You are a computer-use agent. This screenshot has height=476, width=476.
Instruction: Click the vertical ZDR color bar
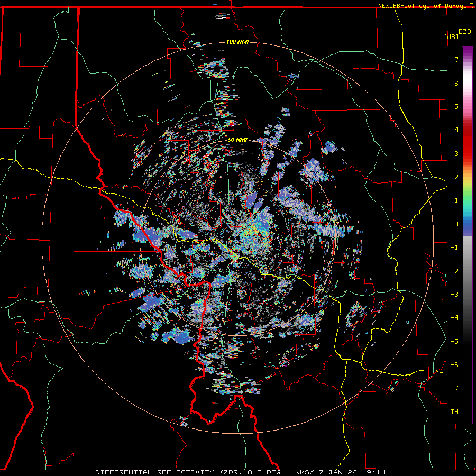(x=467, y=235)
